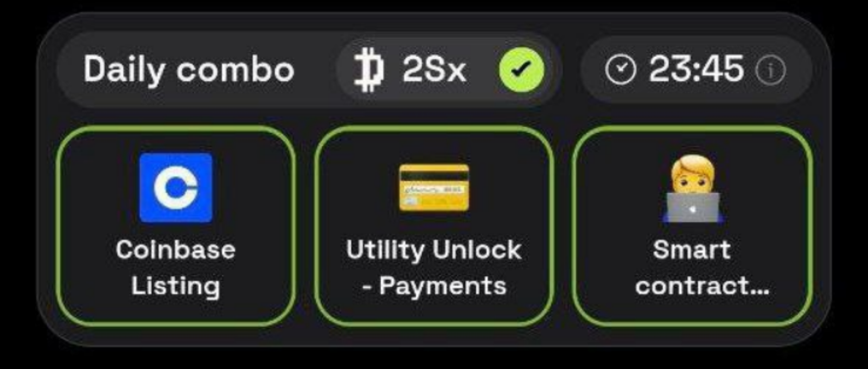The image size is (868, 369).
Task: Click the 2Sx reward amount
Action: pos(434,70)
